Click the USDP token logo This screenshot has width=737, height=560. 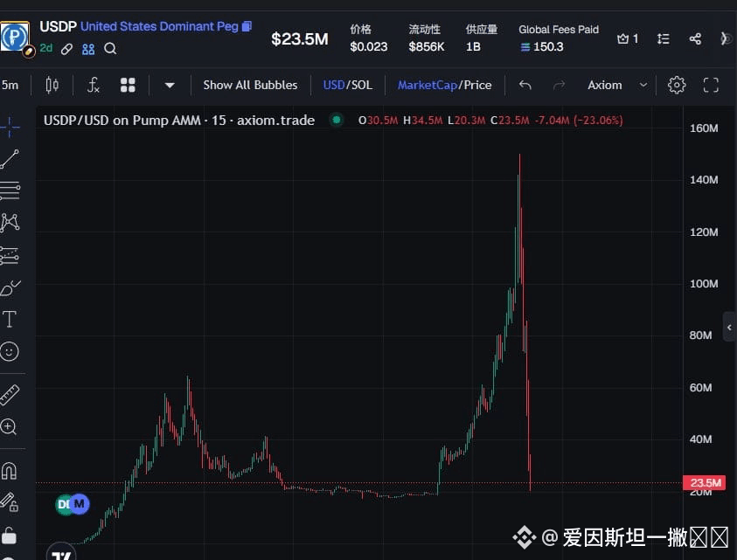pyautogui.click(x=14, y=38)
